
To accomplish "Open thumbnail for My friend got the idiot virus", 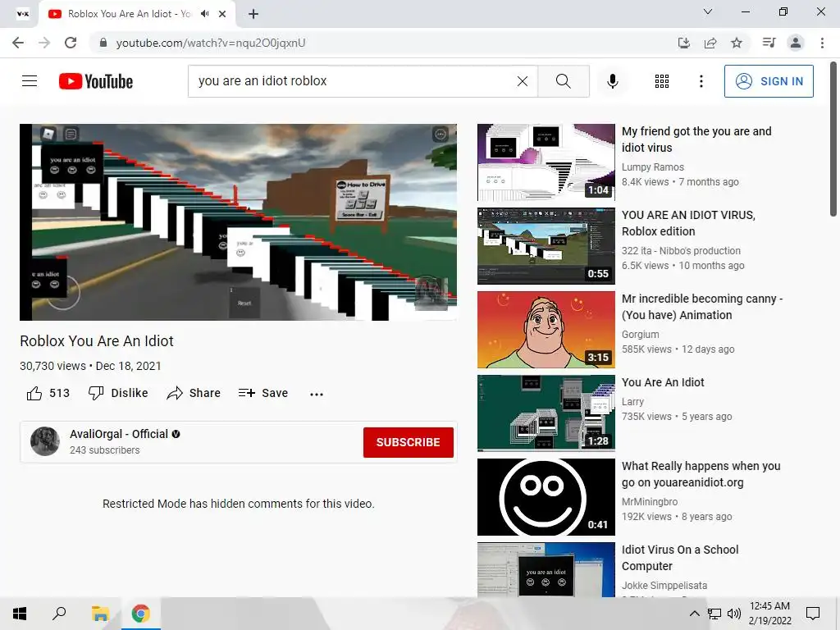I will pyautogui.click(x=546, y=162).
